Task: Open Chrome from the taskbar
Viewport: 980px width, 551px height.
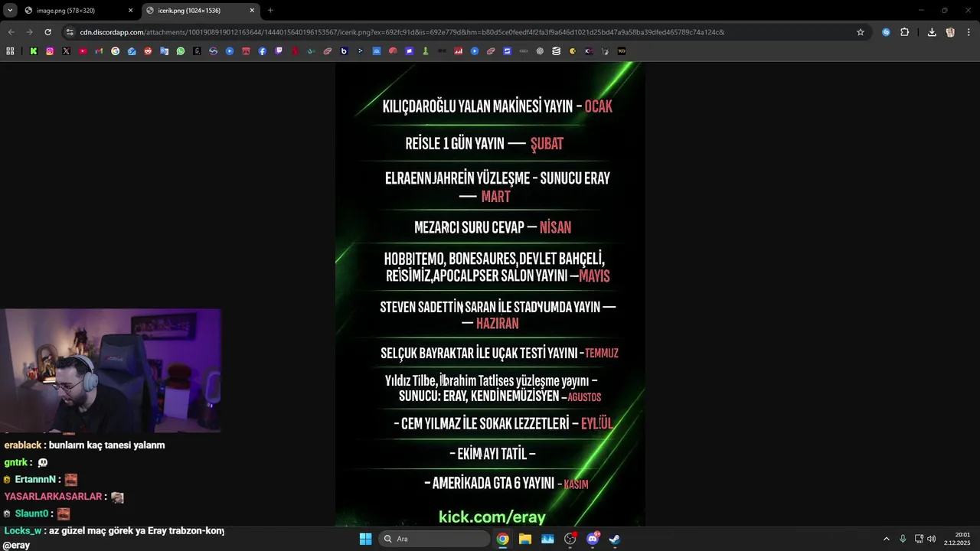Action: [x=502, y=539]
